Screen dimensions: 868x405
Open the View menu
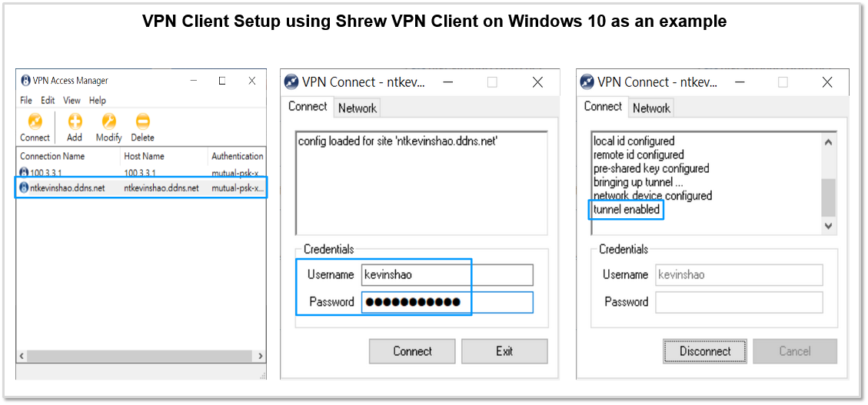(72, 101)
